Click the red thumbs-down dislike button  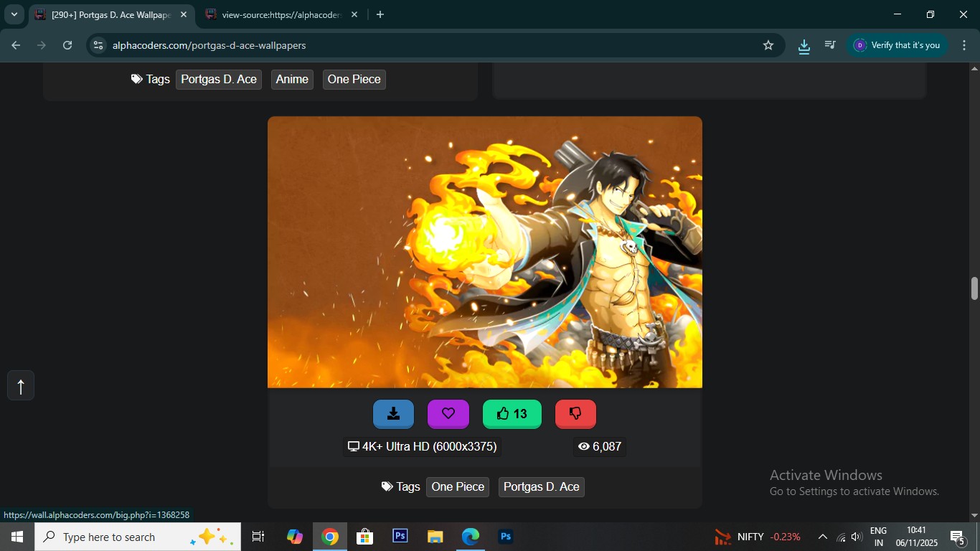(575, 414)
